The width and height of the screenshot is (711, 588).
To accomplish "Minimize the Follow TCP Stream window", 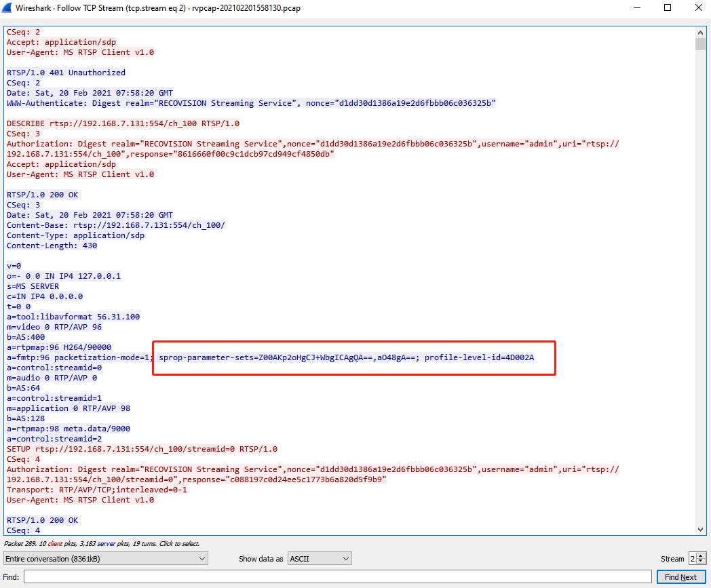I will click(x=637, y=7).
